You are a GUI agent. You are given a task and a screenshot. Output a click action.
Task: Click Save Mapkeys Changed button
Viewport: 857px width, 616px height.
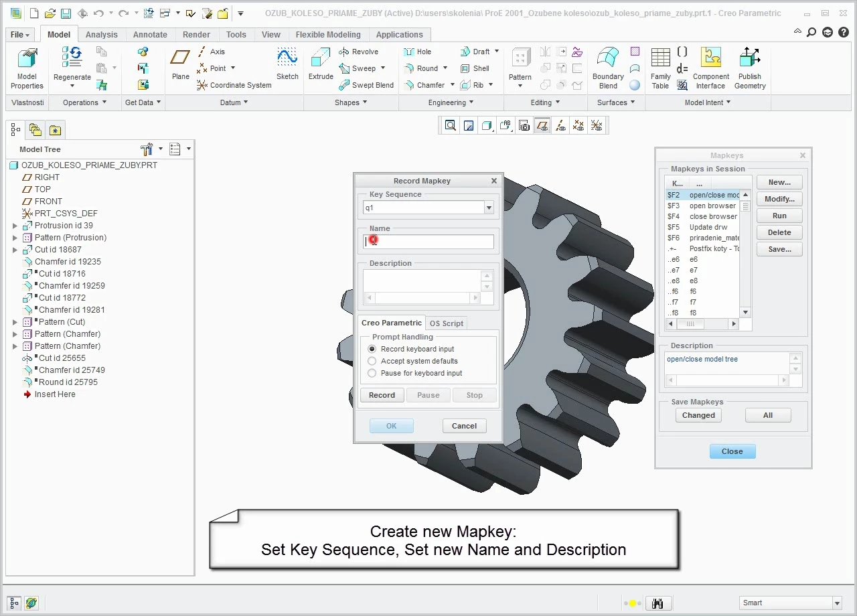[698, 415]
